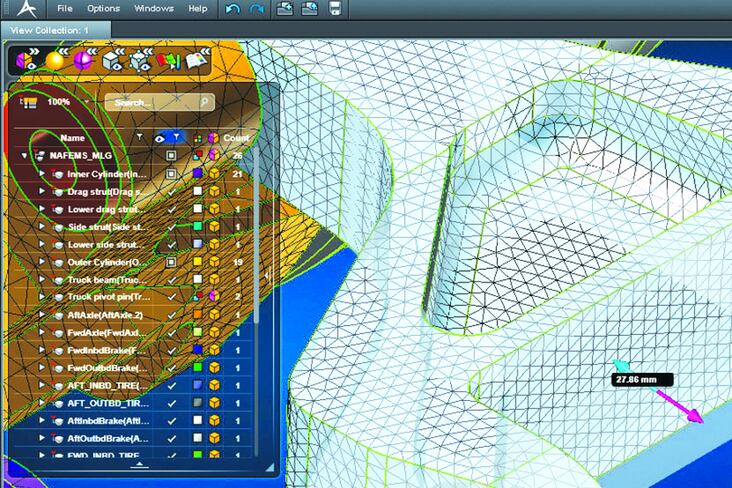Click the cube icon in AFT_INBD_TIRE row
The width and height of the screenshot is (732, 488).
click(x=214, y=385)
